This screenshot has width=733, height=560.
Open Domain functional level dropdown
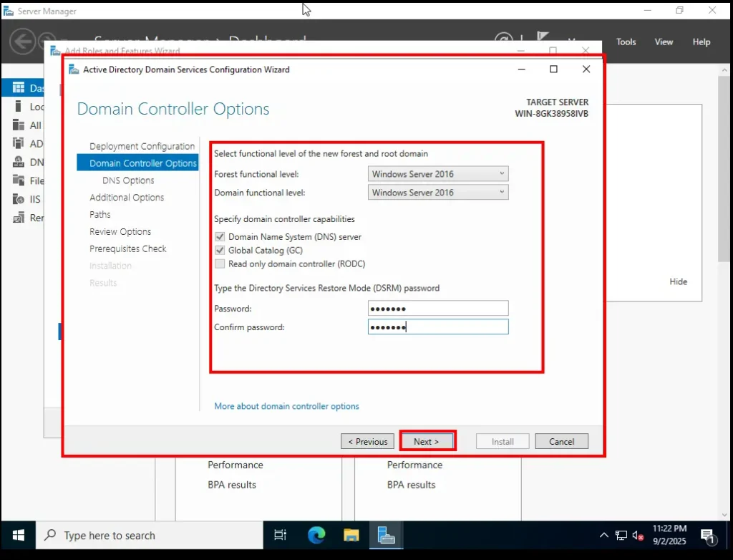coord(438,193)
